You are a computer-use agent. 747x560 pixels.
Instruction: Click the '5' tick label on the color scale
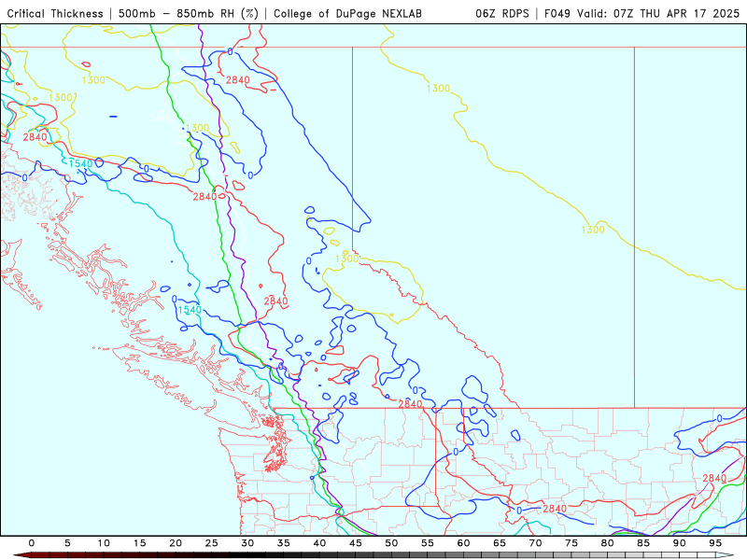pyautogui.click(x=67, y=543)
